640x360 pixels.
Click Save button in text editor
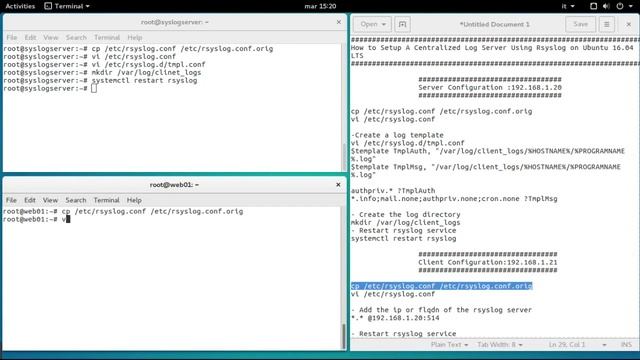point(580,24)
